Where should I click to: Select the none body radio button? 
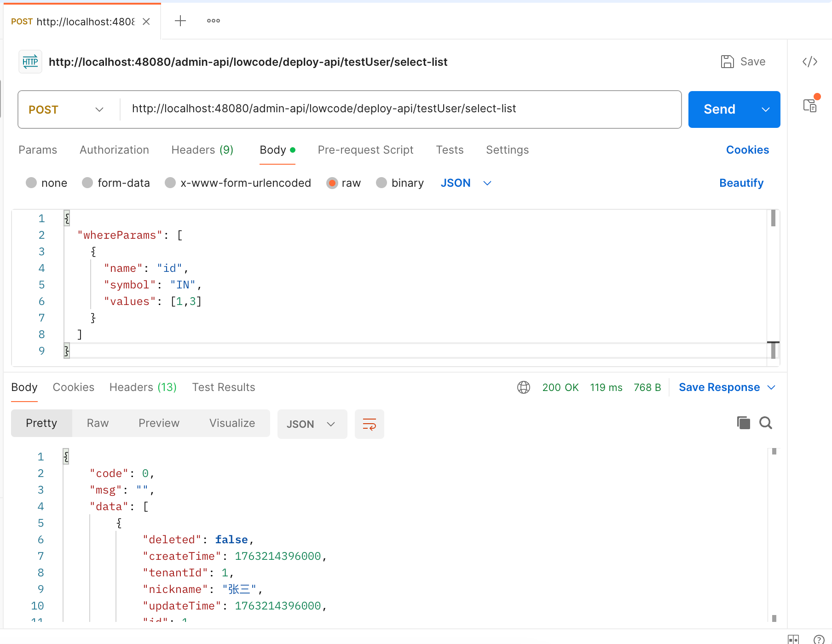[x=31, y=183]
